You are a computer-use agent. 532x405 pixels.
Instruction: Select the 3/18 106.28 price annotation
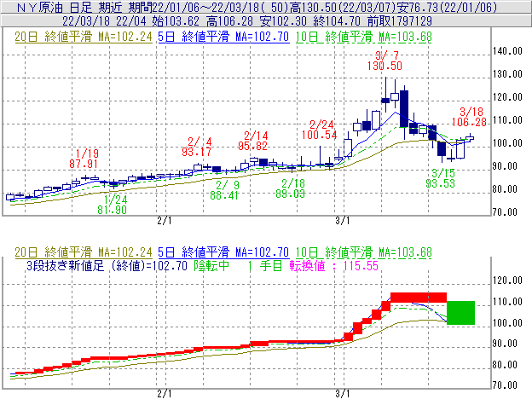pos(472,117)
